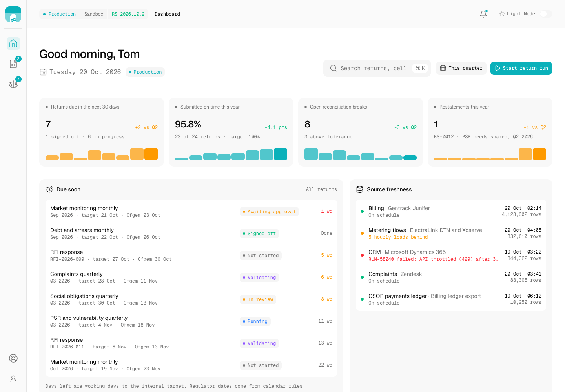
Task: Open the CRM RUN-58240 failed error message
Action: (x=433, y=259)
